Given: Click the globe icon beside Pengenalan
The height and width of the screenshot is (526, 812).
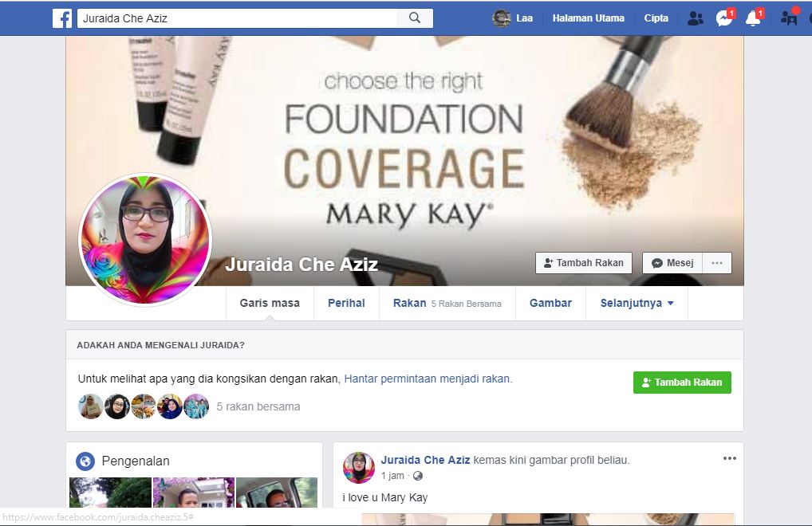Looking at the screenshot, I should (85, 461).
